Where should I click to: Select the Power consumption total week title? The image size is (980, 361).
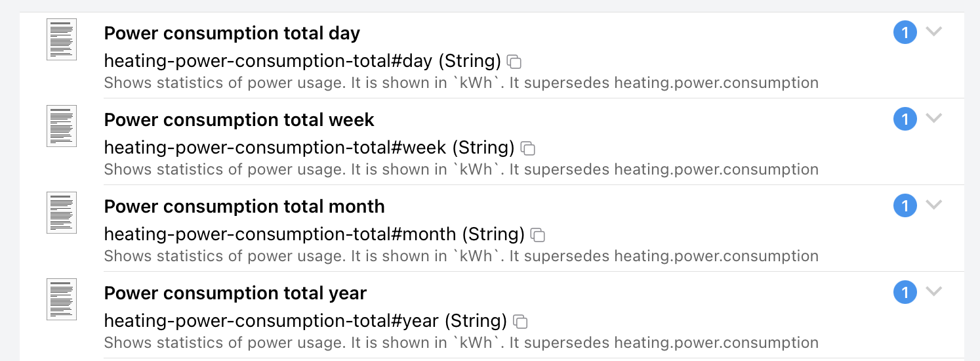[x=239, y=120]
